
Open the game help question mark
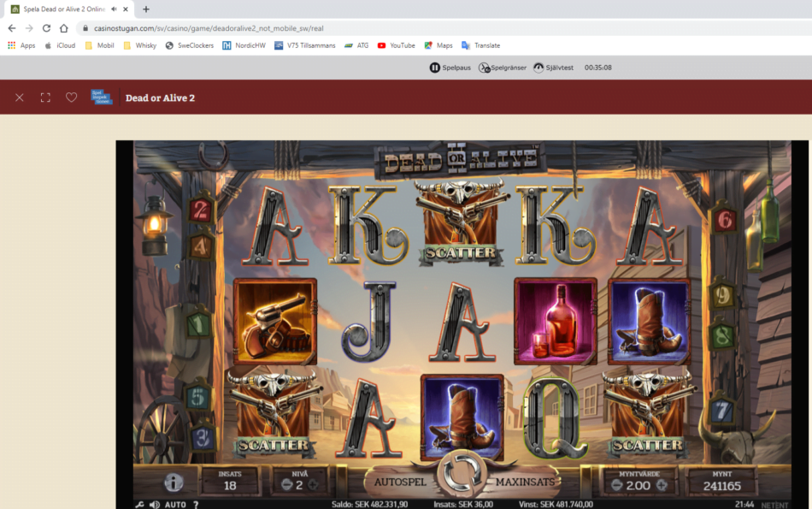pyautogui.click(x=196, y=505)
